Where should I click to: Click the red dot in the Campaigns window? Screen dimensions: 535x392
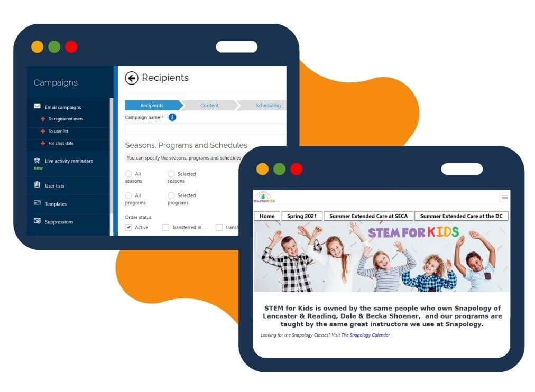click(x=71, y=46)
